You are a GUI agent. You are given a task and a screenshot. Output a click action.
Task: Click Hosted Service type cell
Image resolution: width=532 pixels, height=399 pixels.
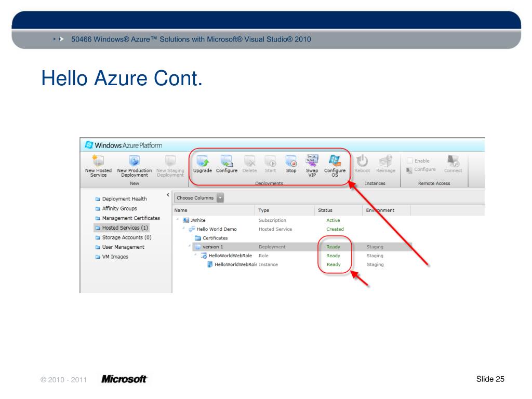275,229
